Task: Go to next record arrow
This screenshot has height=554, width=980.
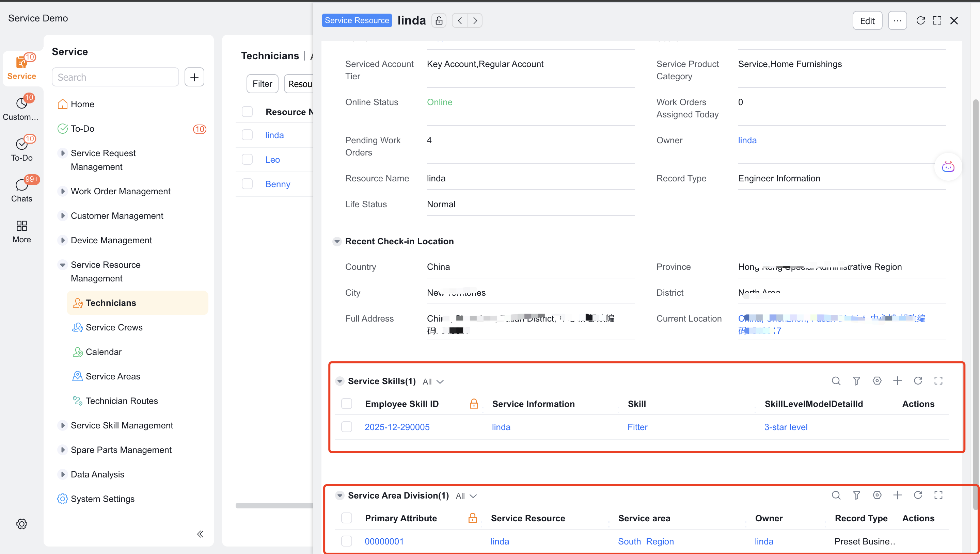Action: (x=474, y=20)
